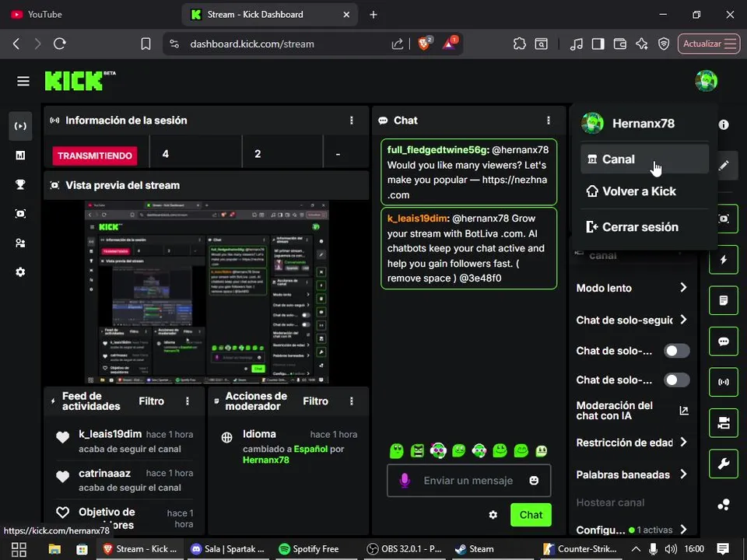Click the catrinaaaz follower entry
Viewport: 747px width, 560px height.
[x=124, y=480]
